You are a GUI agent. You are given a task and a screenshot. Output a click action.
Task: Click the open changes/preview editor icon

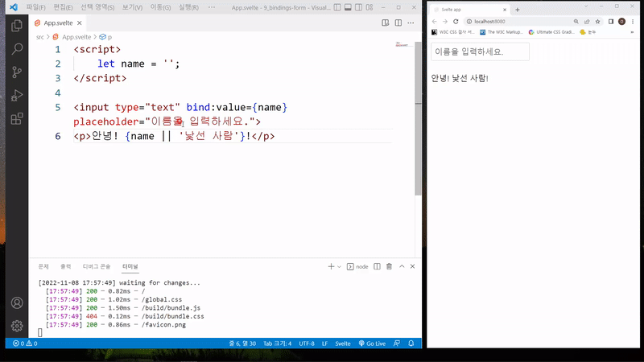point(386,23)
